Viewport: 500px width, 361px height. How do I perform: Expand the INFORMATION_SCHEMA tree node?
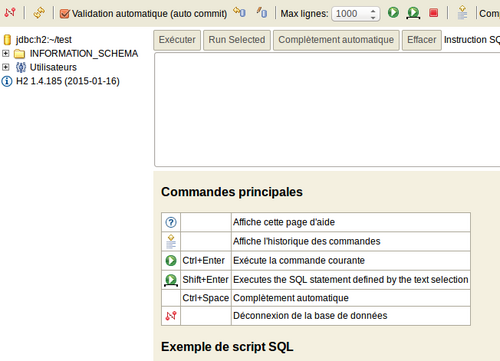[5, 53]
